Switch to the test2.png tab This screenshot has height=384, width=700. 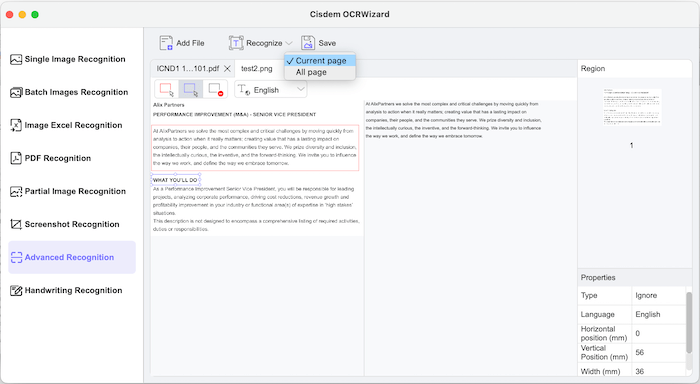[257, 68]
